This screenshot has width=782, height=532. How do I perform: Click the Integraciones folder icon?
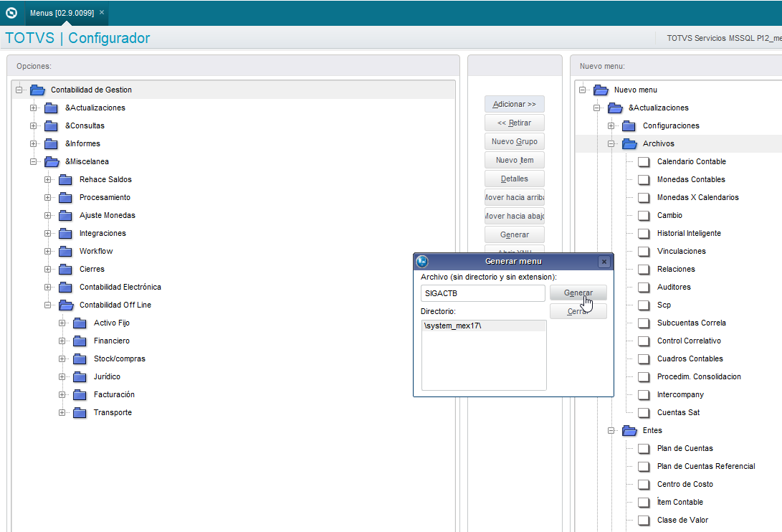[x=65, y=234]
